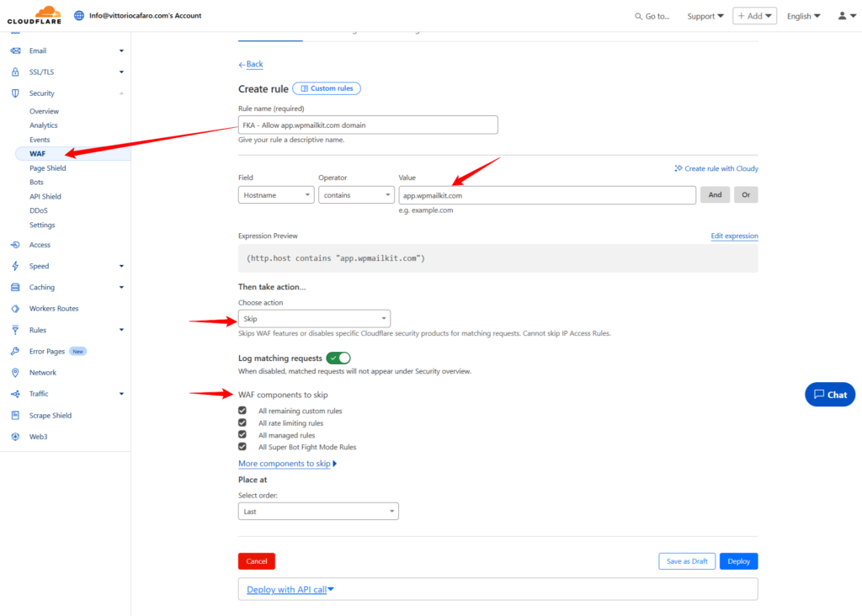Screen dimensions: 862x616
Task: Open Security Analytics in sidebar
Action: [x=44, y=125]
